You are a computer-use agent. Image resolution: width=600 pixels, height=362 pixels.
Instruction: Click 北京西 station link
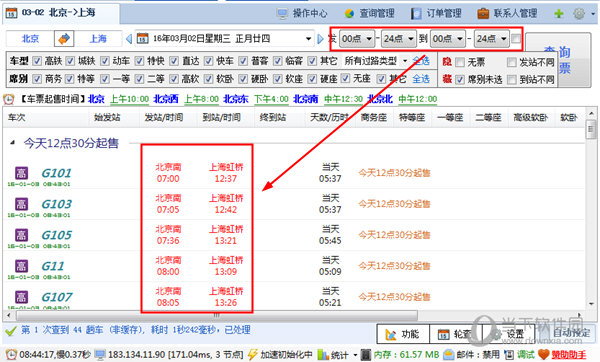[x=166, y=99]
